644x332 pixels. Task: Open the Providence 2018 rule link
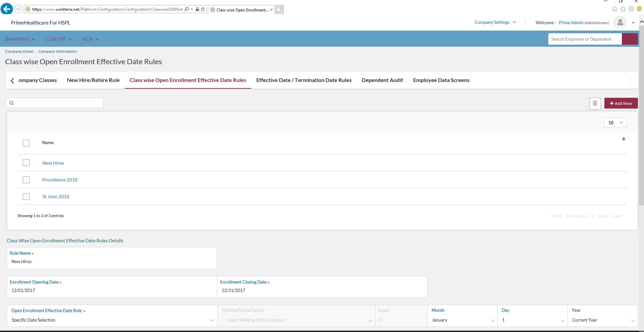pos(60,180)
